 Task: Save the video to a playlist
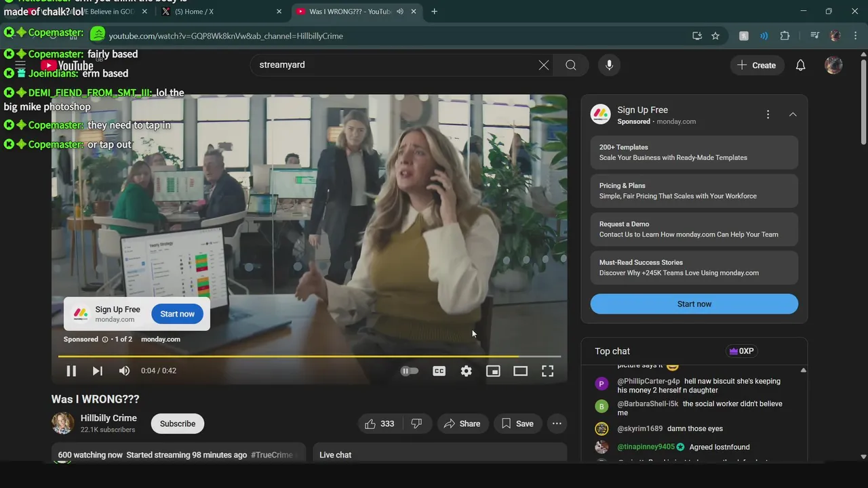point(517,424)
